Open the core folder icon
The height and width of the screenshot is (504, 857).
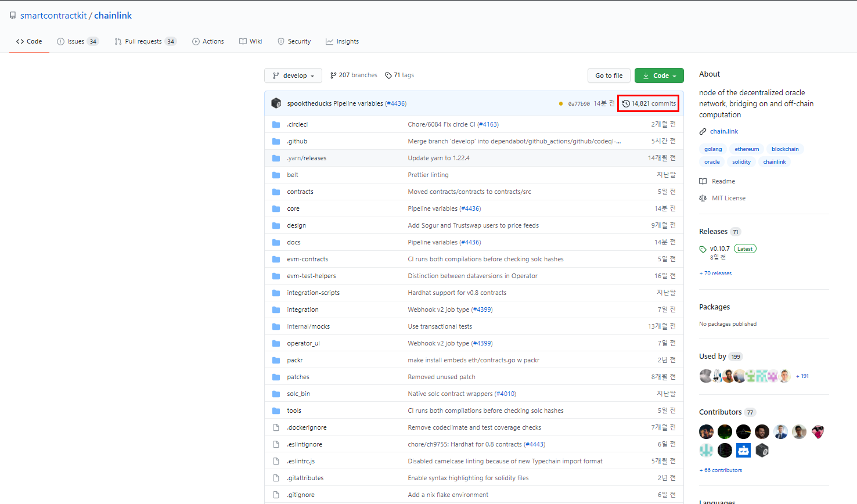[x=276, y=208]
